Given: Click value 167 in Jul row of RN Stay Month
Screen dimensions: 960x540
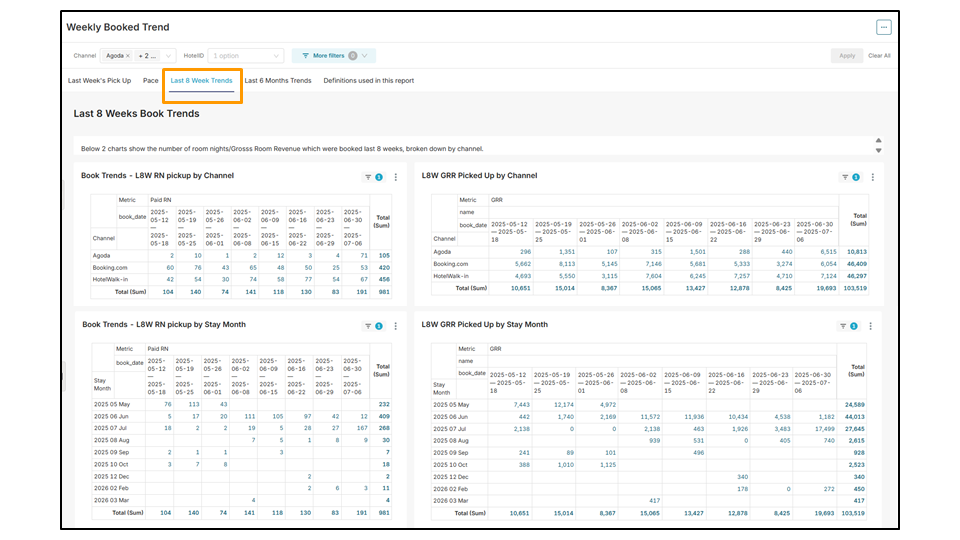Looking at the screenshot, I should click(x=362, y=428).
